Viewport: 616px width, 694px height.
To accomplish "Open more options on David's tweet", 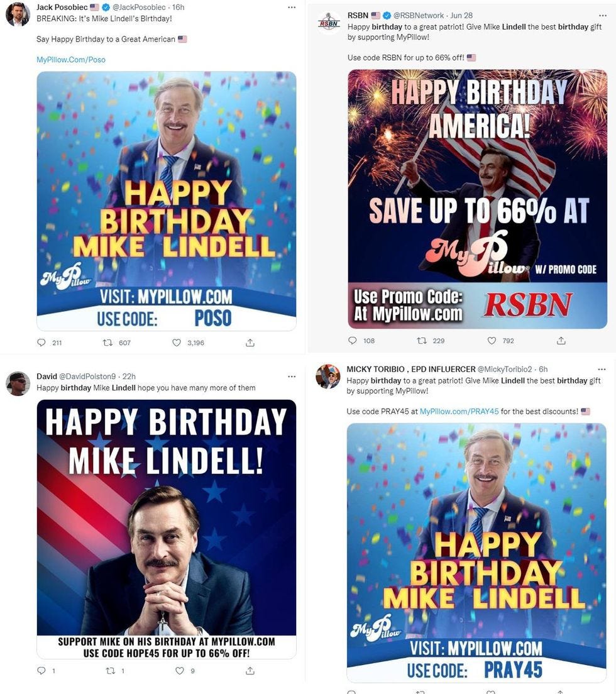I will pyautogui.click(x=292, y=376).
